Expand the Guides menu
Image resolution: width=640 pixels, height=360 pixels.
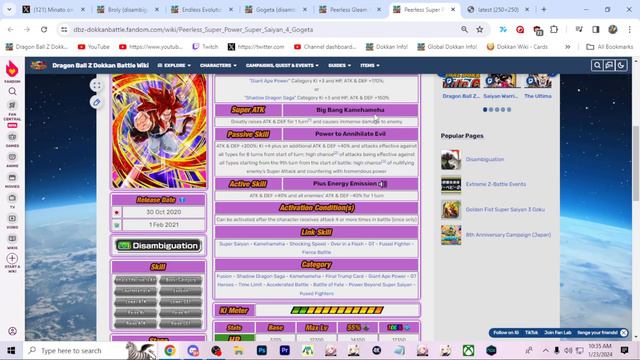coord(339,65)
